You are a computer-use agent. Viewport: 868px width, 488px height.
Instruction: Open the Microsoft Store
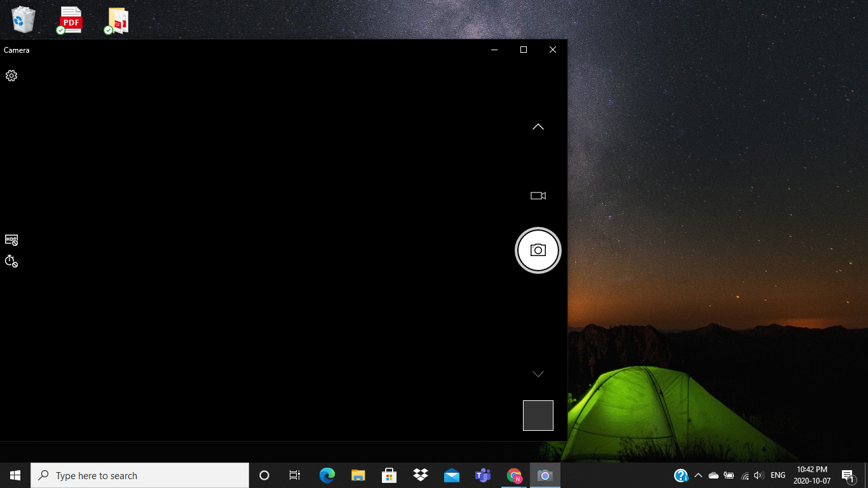point(389,475)
